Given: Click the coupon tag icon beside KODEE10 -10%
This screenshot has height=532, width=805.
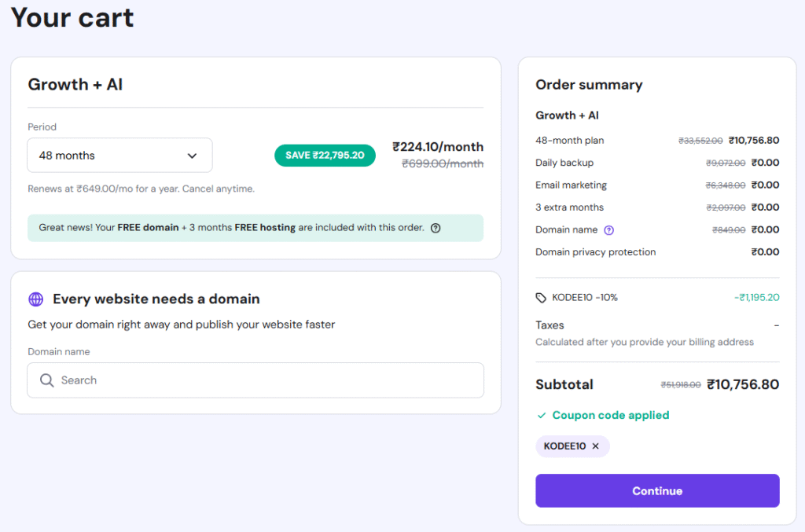Looking at the screenshot, I should [x=541, y=298].
